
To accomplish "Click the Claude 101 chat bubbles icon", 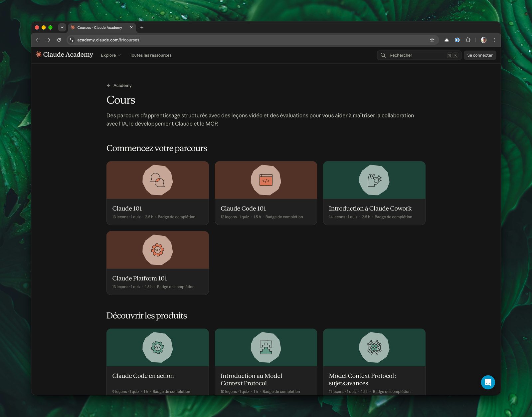I will click(157, 180).
